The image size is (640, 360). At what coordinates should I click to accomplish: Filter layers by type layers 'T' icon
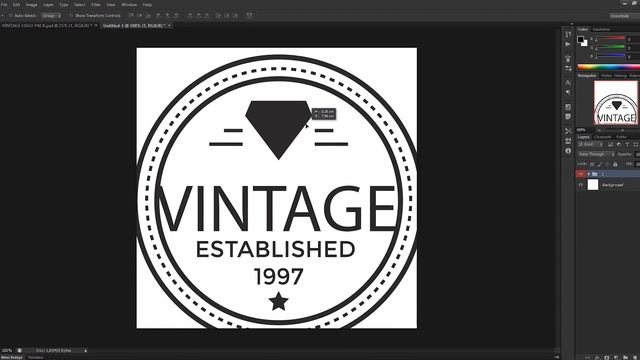click(x=627, y=144)
